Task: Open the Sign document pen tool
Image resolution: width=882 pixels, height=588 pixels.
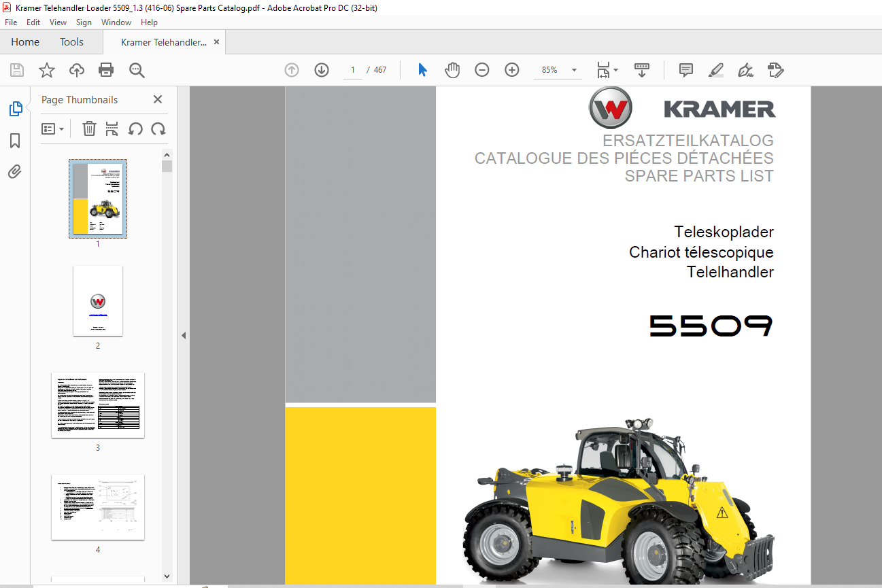Action: 746,70
